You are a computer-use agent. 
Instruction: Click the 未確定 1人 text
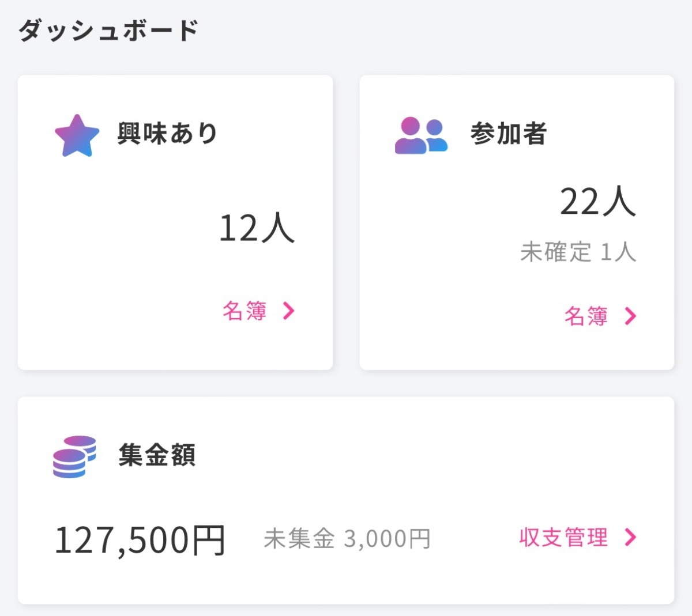tap(578, 252)
